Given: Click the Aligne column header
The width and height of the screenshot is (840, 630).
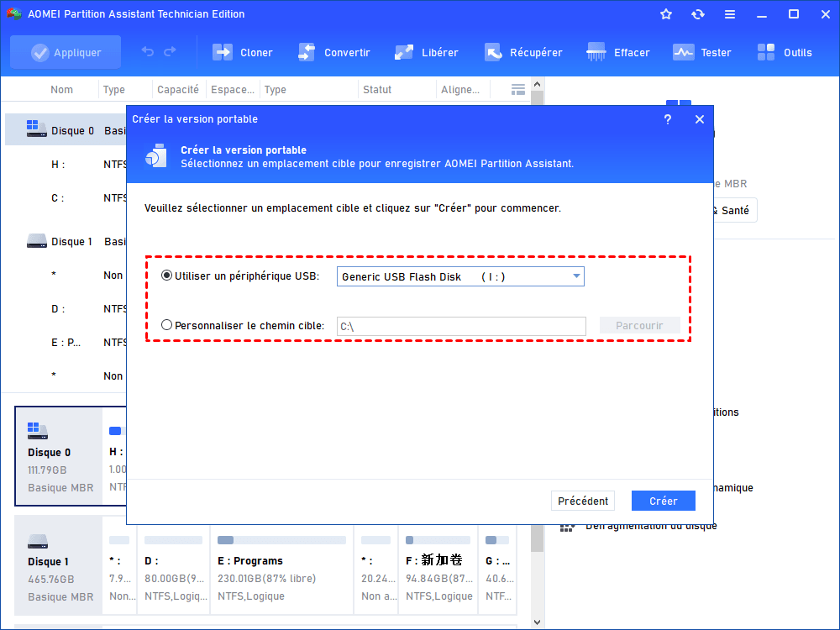Looking at the screenshot, I should click(x=460, y=90).
